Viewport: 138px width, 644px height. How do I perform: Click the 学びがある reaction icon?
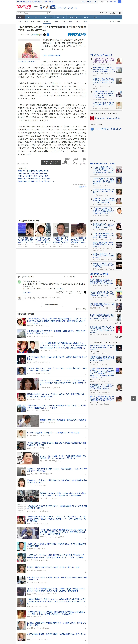(x=66, y=162)
